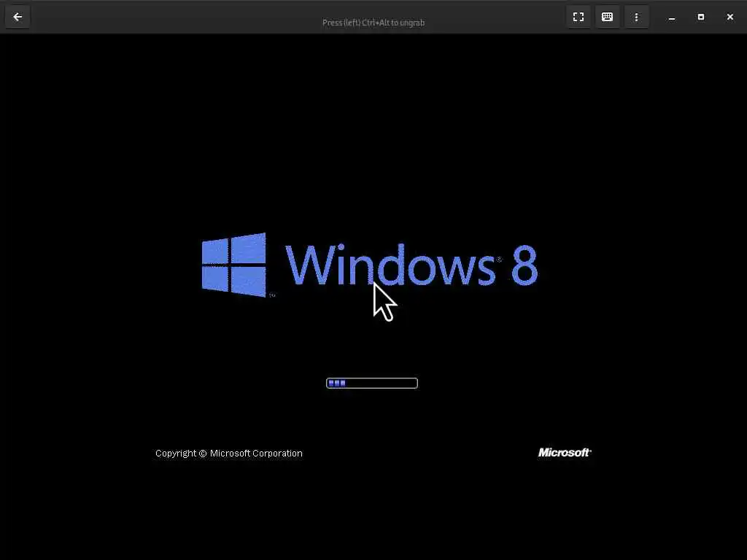This screenshot has width=747, height=560.
Task: Open the three-dot options menu
Action: (x=636, y=17)
